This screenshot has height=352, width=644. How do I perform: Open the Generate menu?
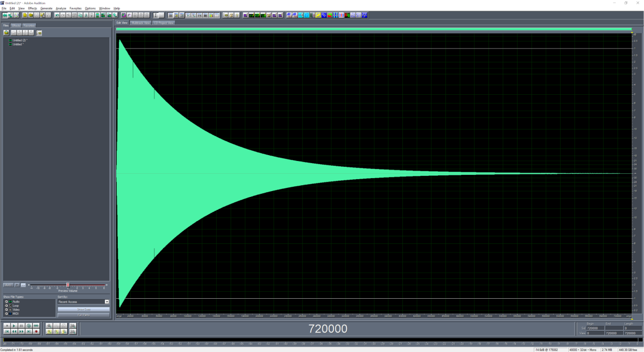[46, 8]
